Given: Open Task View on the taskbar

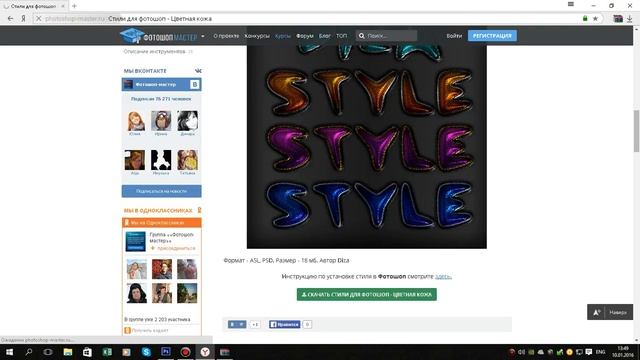Looking at the screenshot, I should [48, 352].
